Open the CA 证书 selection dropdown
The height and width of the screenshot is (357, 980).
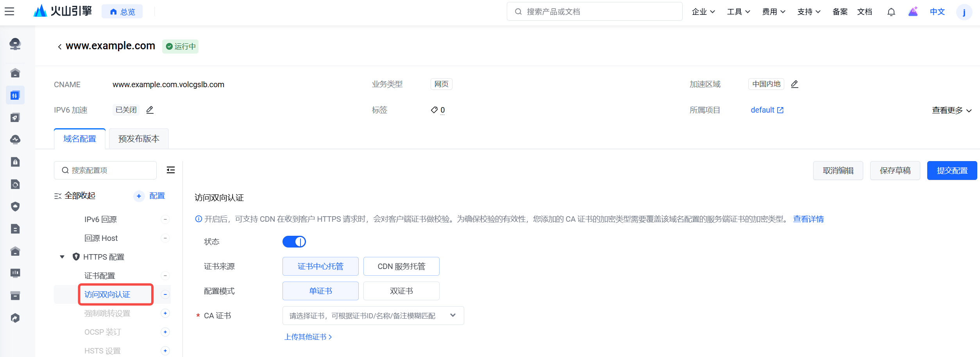point(373,316)
